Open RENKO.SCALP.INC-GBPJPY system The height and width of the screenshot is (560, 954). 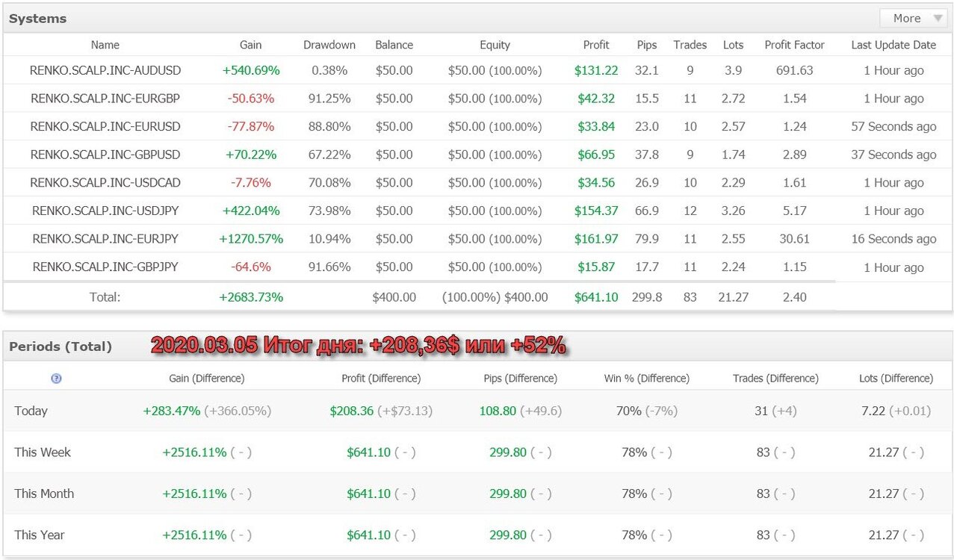[x=105, y=267]
